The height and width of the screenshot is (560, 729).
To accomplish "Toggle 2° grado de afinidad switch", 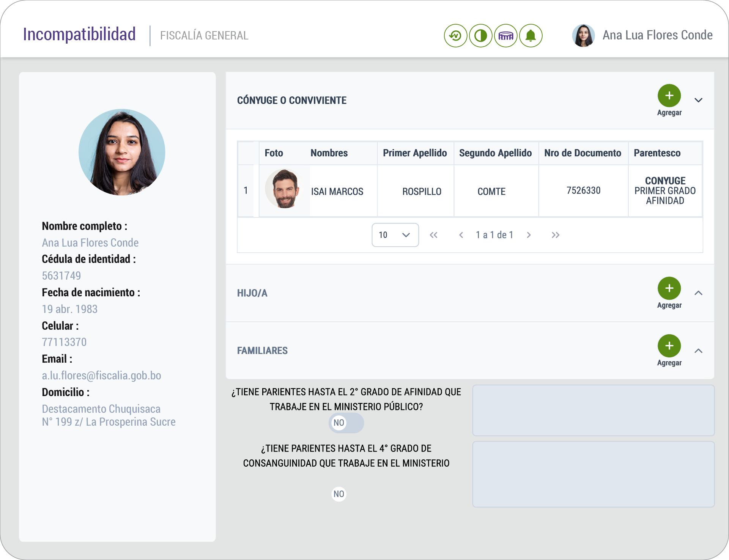I will point(346,423).
